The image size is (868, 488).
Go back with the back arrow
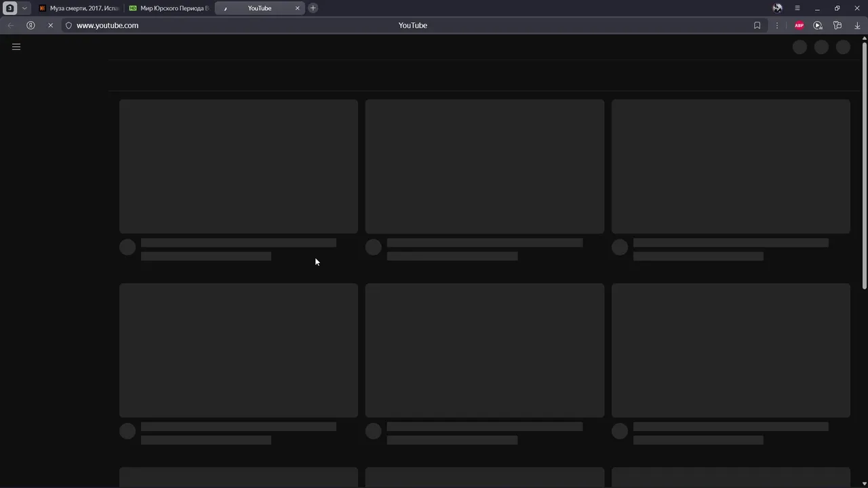pyautogui.click(x=11, y=25)
